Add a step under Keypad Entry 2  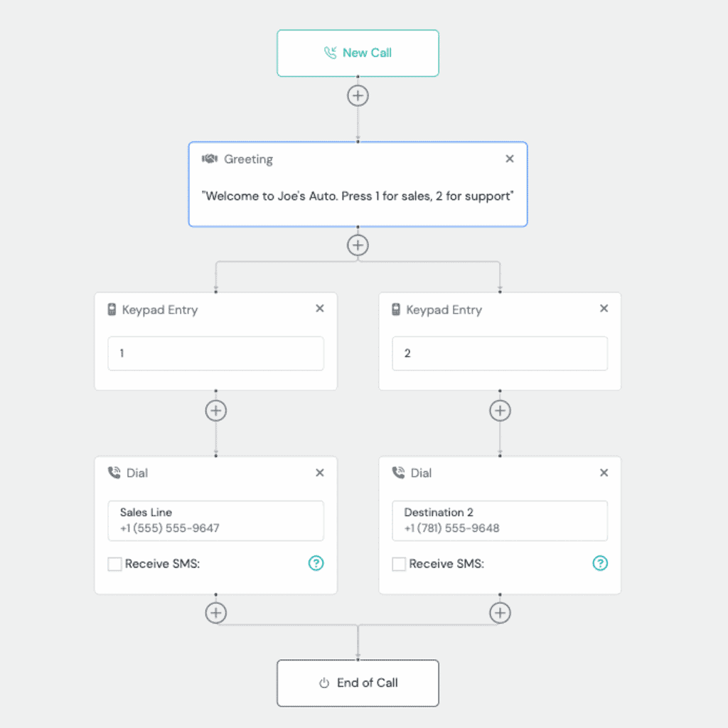[x=500, y=410]
